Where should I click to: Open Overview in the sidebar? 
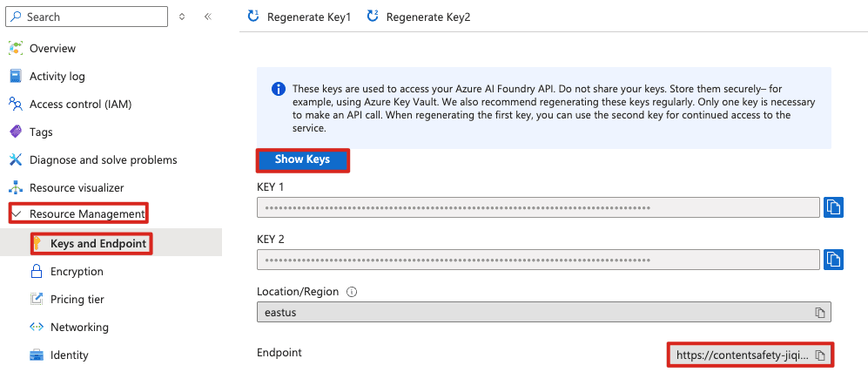pyautogui.click(x=52, y=49)
